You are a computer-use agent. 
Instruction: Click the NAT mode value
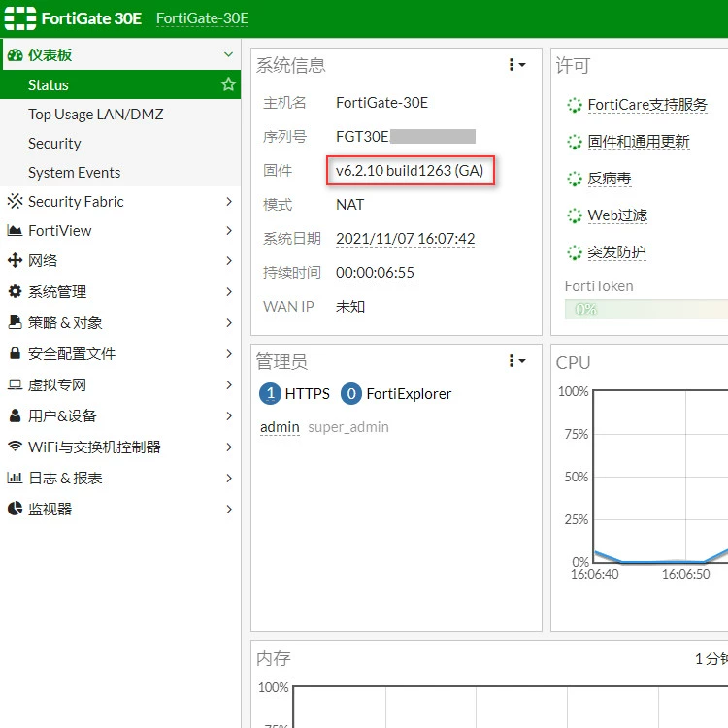[349, 204]
